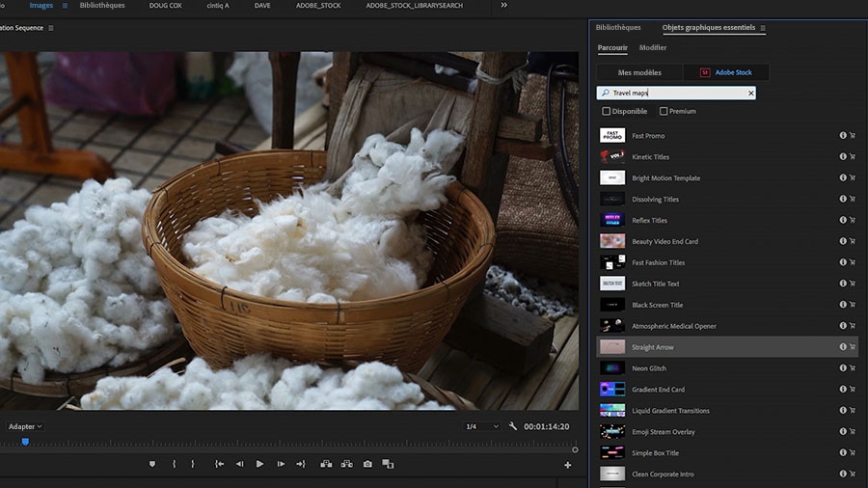868x488 pixels.
Task: Expand the workspace overflow chevron menu
Action: [x=503, y=6]
